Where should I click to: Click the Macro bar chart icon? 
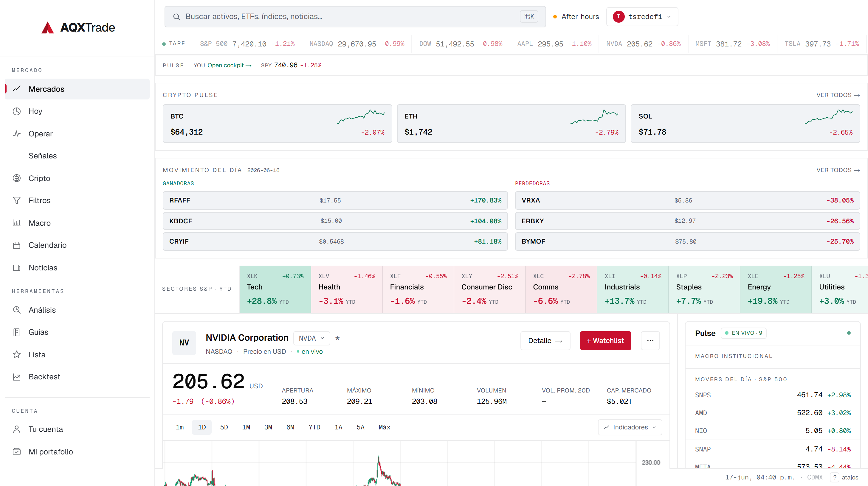click(16, 223)
